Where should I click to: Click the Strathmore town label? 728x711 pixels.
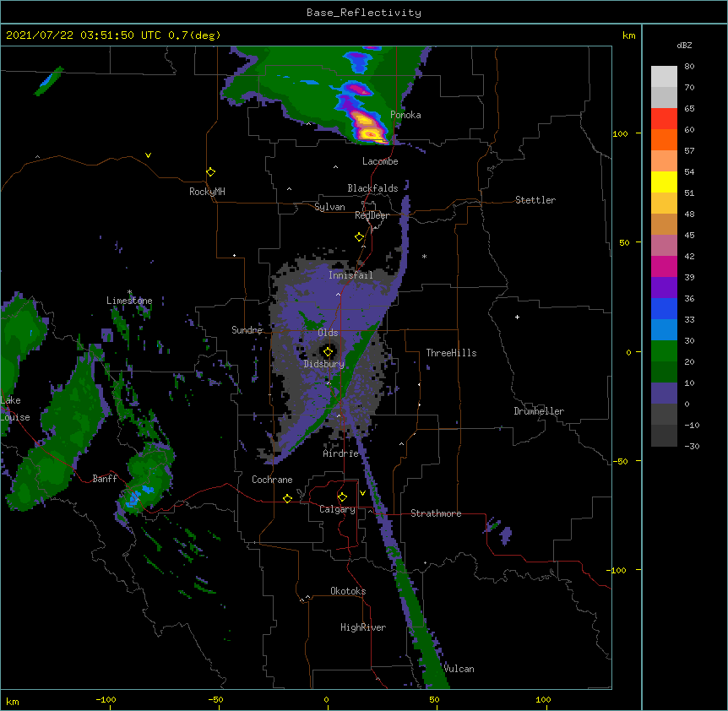(436, 513)
